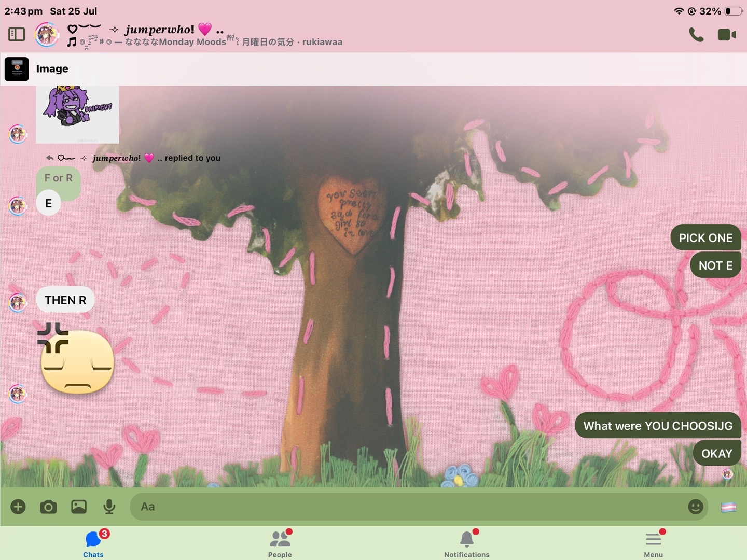Toggle the sidebar panel icon
The image size is (747, 560).
point(17,35)
